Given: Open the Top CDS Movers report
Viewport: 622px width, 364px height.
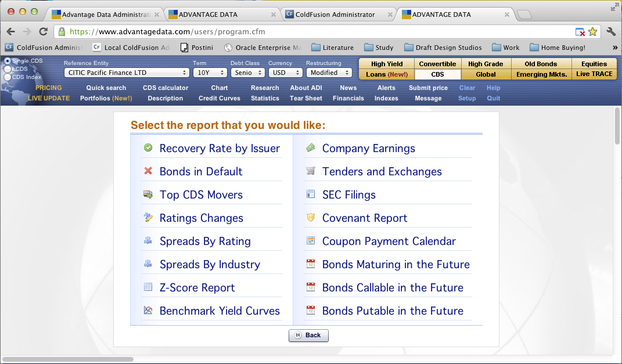Looking at the screenshot, I should (201, 194).
